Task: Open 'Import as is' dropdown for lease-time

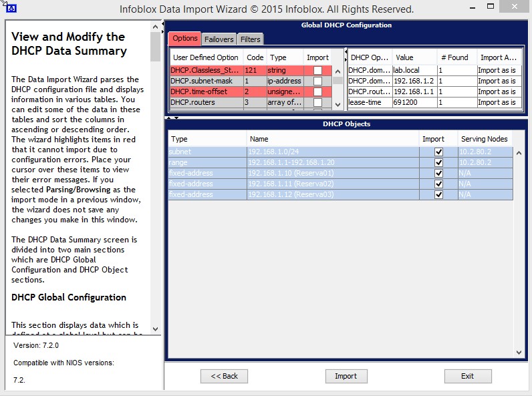Action: point(497,102)
